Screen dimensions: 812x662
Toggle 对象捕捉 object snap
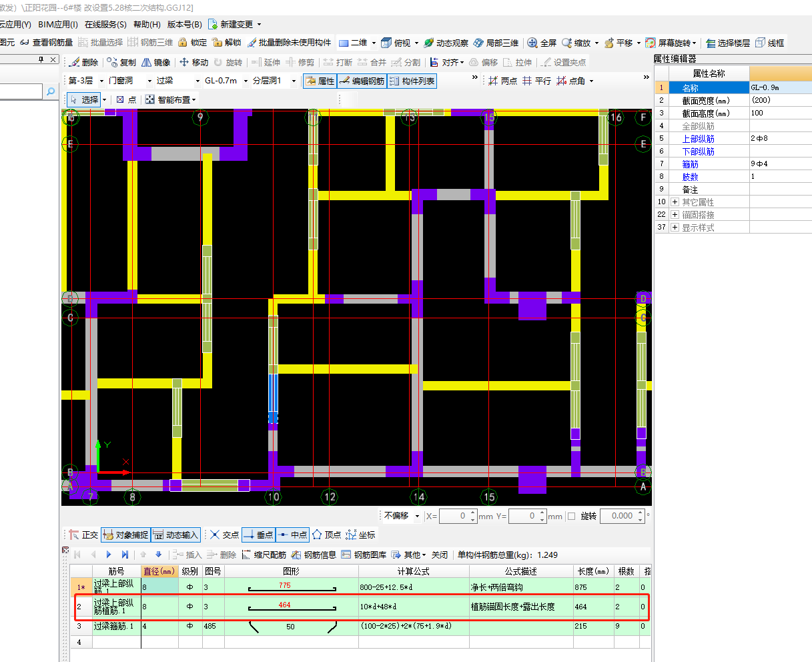tap(125, 535)
